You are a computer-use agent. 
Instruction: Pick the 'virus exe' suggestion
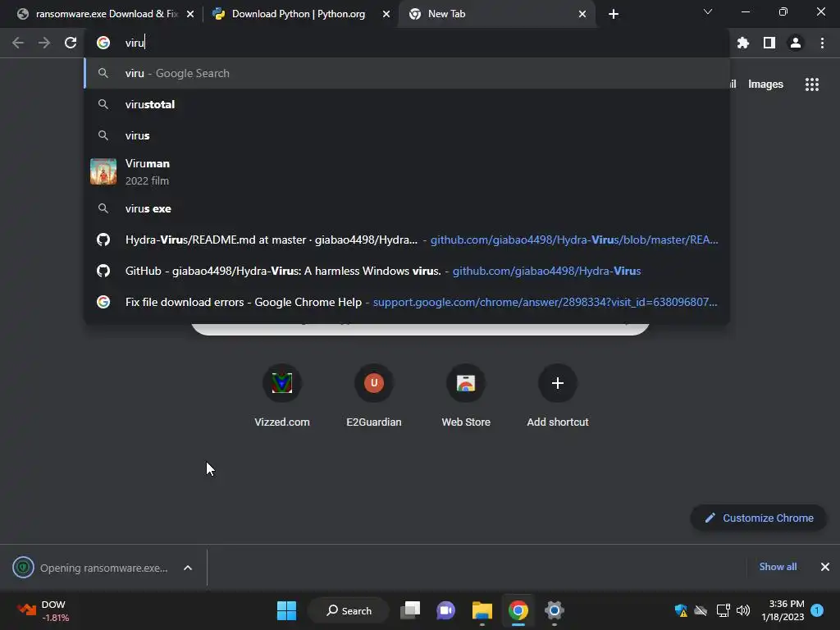pyautogui.click(x=407, y=208)
